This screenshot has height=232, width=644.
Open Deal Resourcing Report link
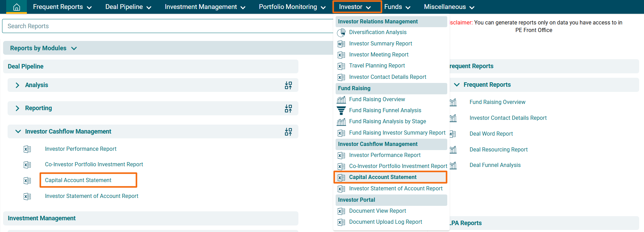click(498, 149)
